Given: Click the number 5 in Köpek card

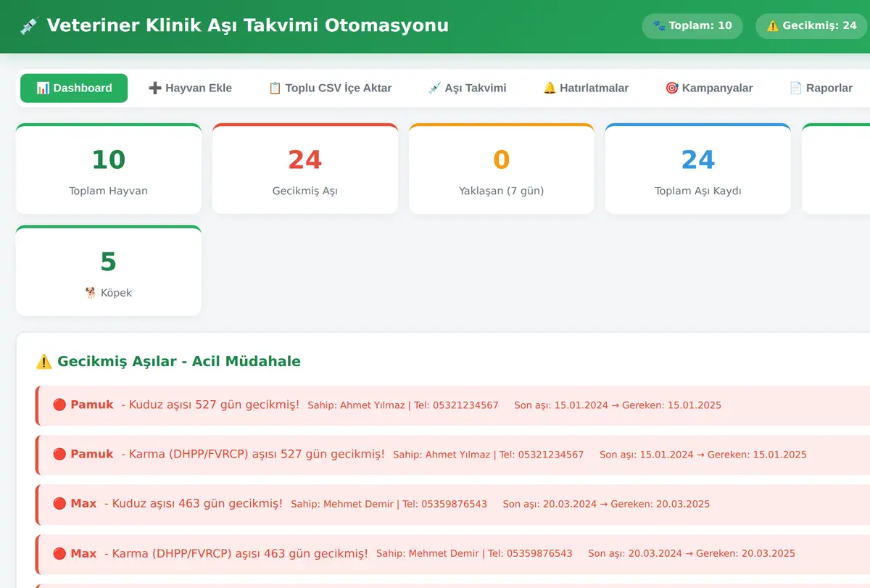Looking at the screenshot, I should tap(109, 262).
